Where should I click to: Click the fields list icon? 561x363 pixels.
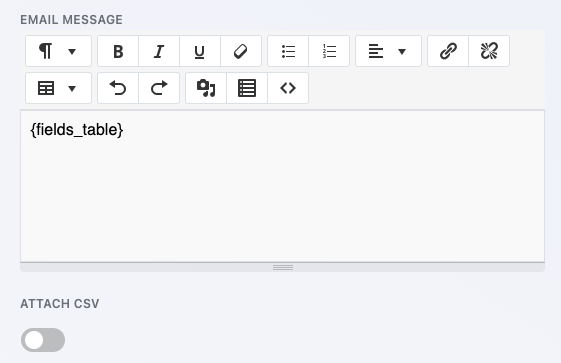(x=247, y=88)
